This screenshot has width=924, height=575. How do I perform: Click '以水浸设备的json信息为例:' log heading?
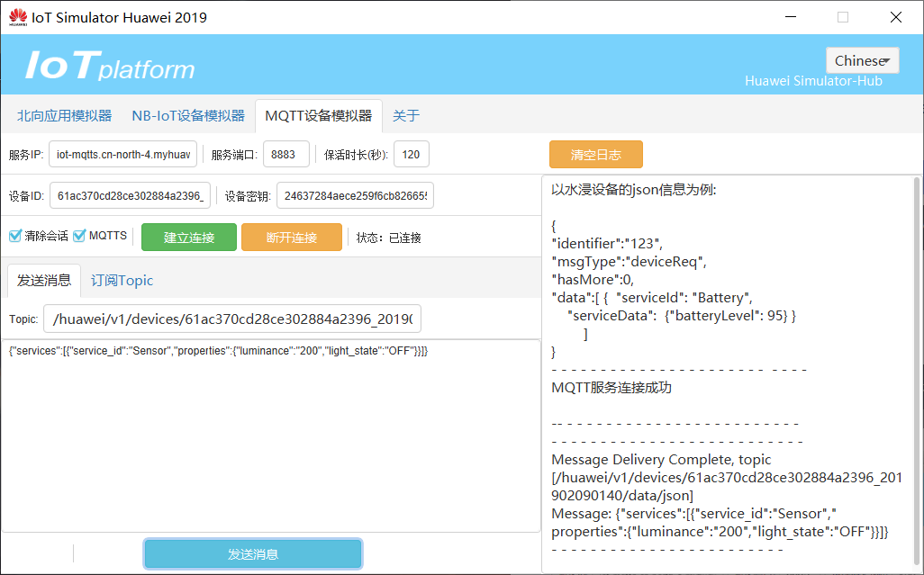pyautogui.click(x=634, y=190)
